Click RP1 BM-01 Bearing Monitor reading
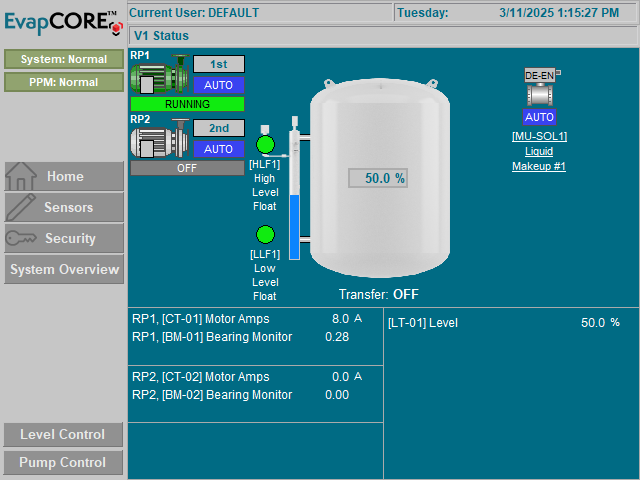The width and height of the screenshot is (640, 480). [241, 337]
